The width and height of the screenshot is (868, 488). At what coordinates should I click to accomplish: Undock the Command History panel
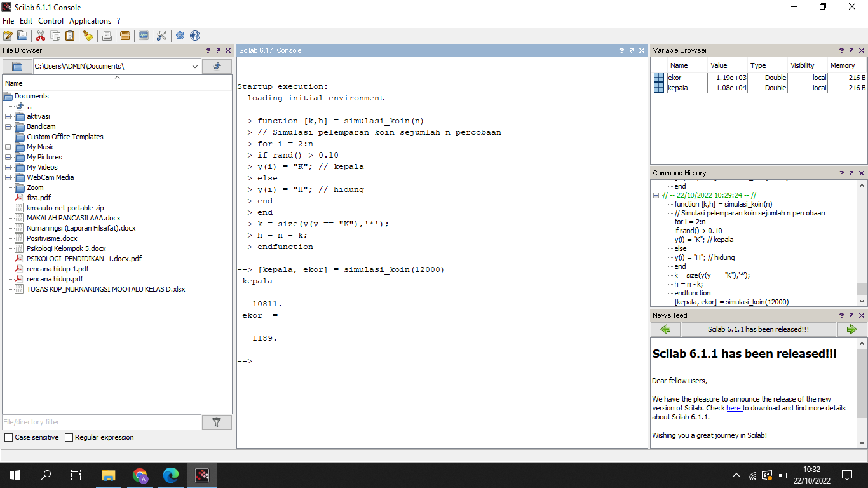point(851,173)
